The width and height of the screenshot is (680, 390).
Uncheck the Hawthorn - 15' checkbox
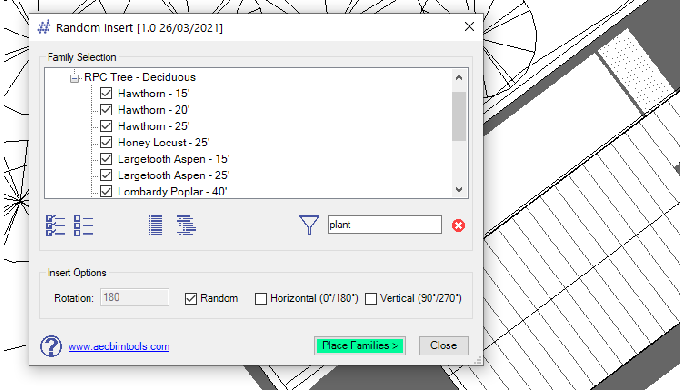click(x=106, y=93)
